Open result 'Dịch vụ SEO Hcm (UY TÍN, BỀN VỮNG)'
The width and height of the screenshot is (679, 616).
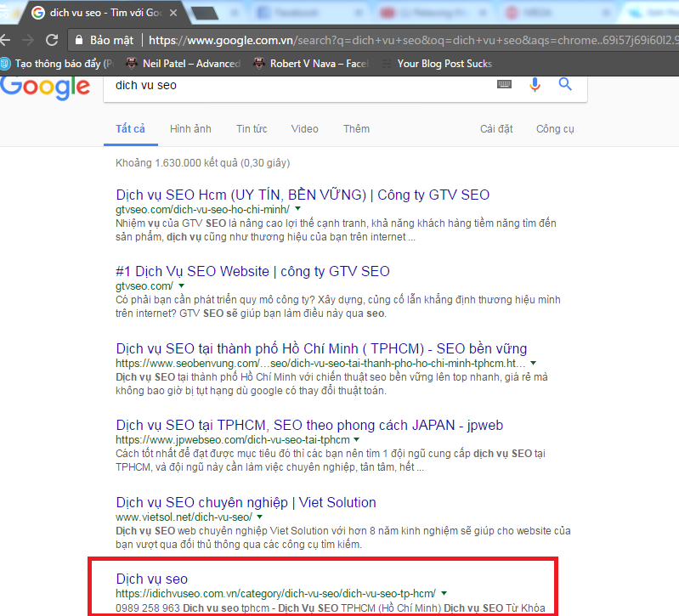303,195
